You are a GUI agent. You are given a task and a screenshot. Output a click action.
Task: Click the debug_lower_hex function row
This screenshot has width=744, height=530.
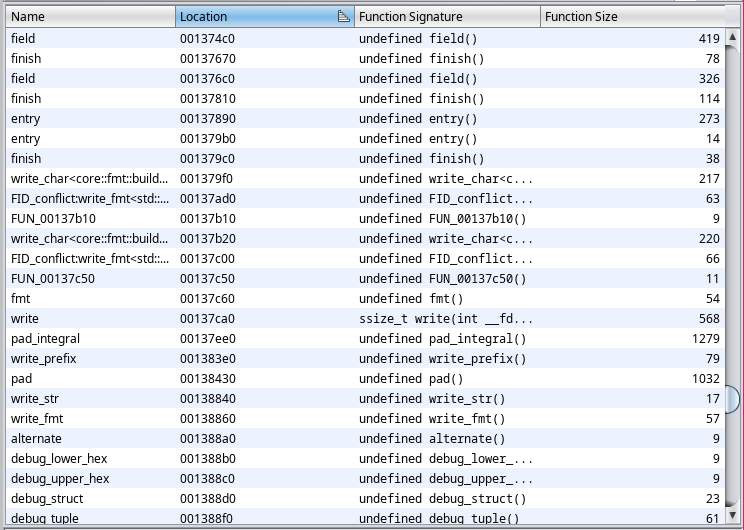click(x=59, y=458)
